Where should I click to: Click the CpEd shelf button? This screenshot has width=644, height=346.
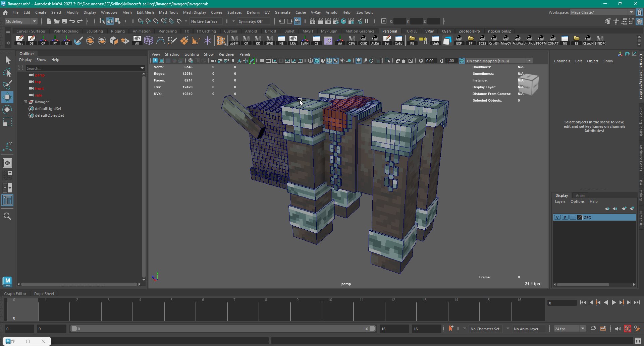coord(398,41)
